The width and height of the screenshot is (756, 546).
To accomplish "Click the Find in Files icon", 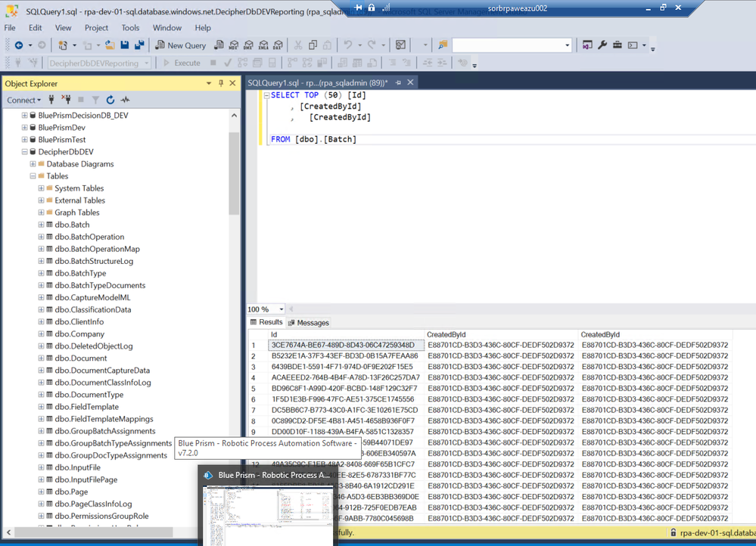I will (x=443, y=45).
